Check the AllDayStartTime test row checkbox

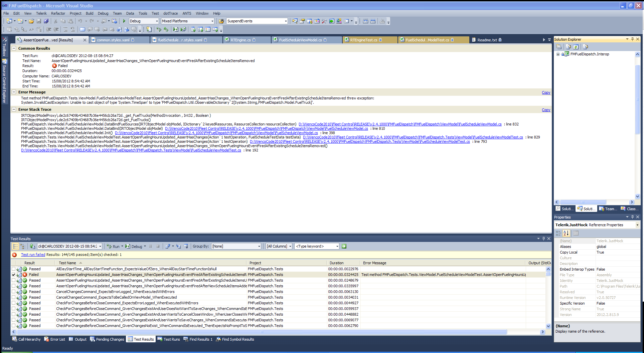pos(14,269)
